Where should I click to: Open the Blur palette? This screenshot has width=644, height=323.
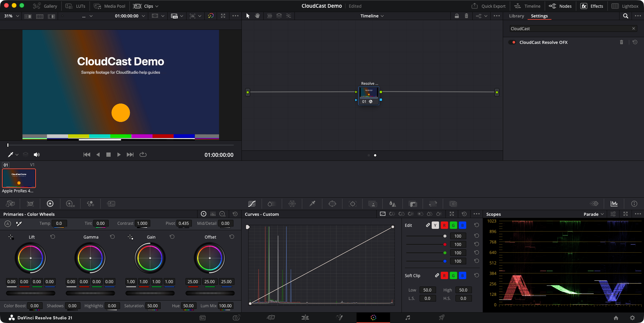point(392,204)
